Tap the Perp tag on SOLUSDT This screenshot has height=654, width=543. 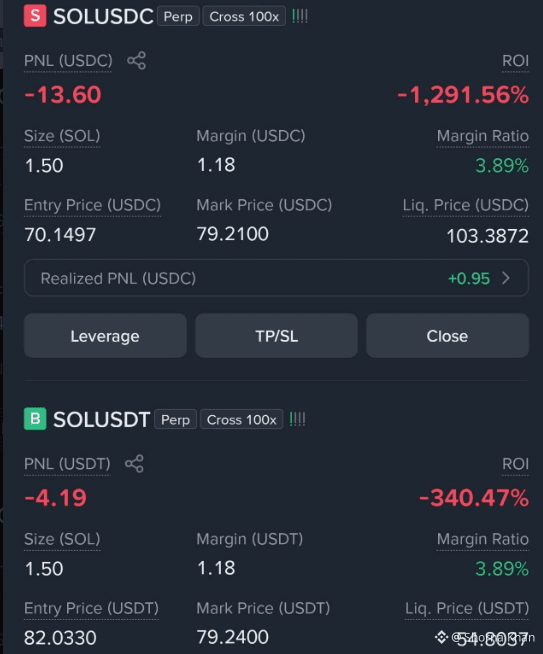point(176,419)
